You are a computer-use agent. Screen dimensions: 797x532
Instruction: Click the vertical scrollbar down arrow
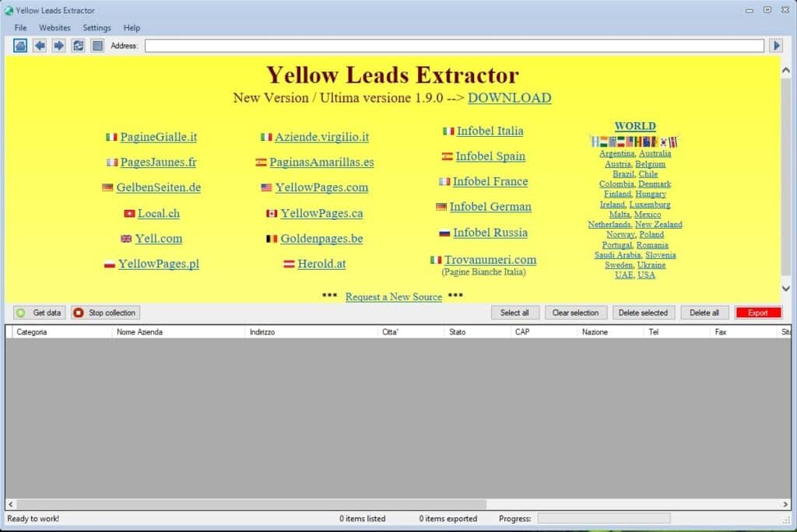pyautogui.click(x=786, y=287)
